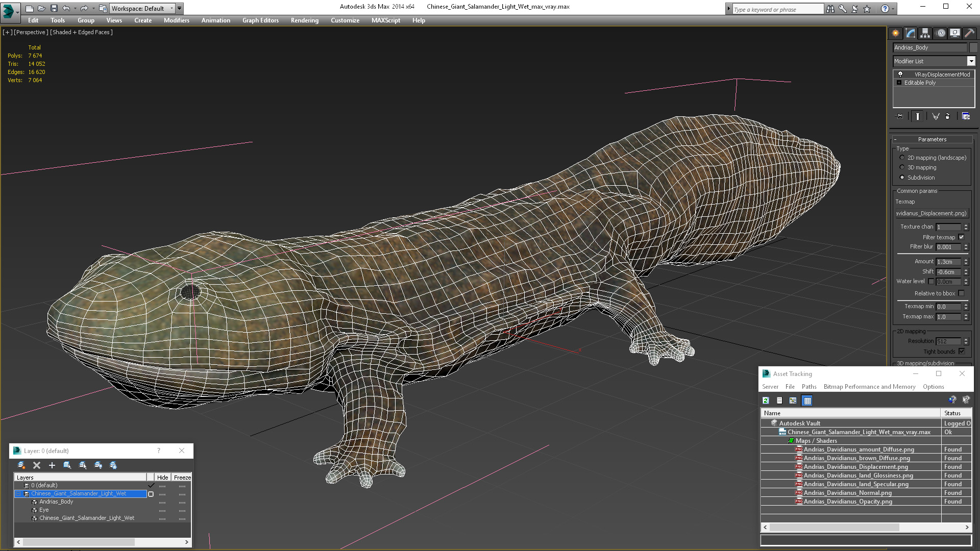Image resolution: width=980 pixels, height=551 pixels.
Task: Toggle Water level checkbox
Action: point(931,282)
